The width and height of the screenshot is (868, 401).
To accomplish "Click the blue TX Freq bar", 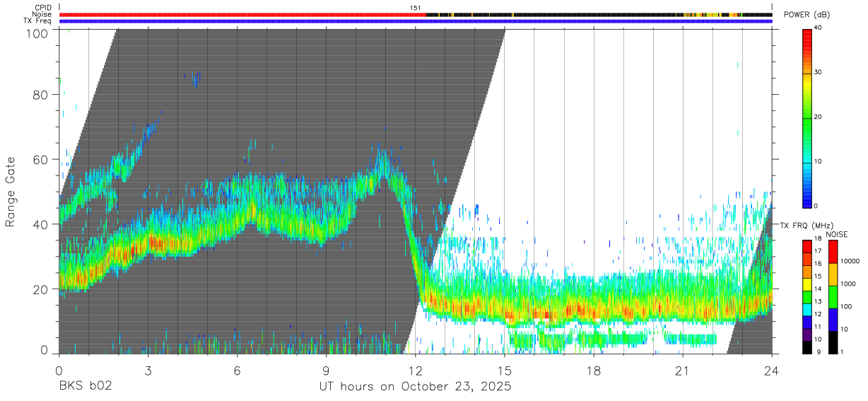I will [416, 21].
